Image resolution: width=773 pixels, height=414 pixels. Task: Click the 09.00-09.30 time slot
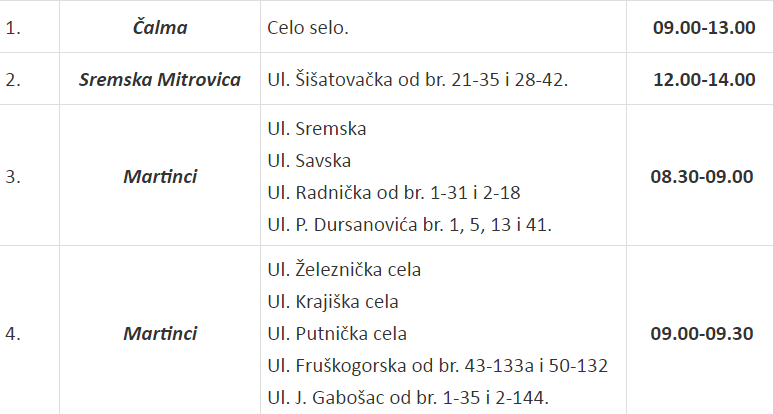pos(702,334)
